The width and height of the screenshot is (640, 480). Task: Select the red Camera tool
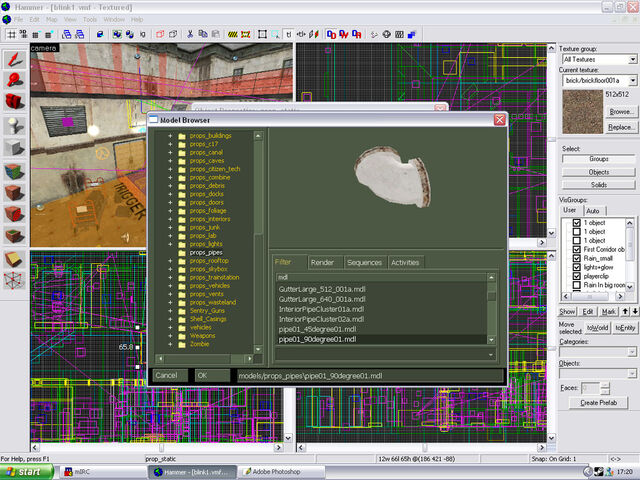pyautogui.click(x=15, y=101)
